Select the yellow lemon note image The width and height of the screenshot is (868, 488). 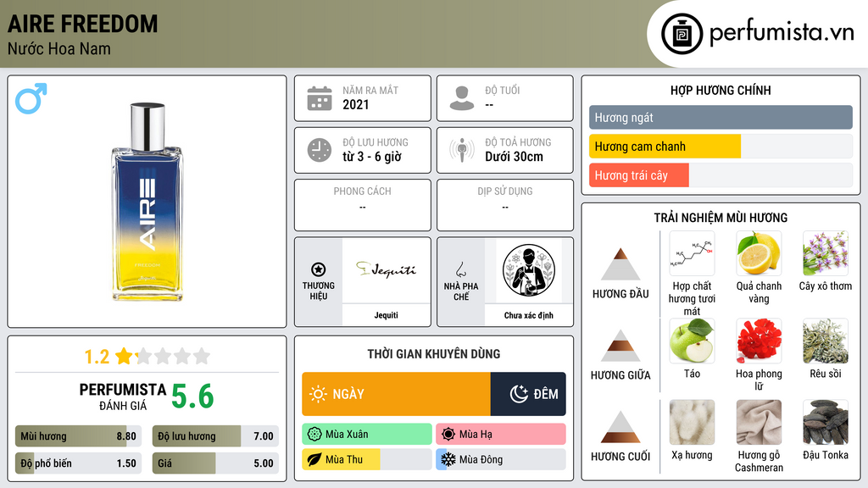[759, 253]
